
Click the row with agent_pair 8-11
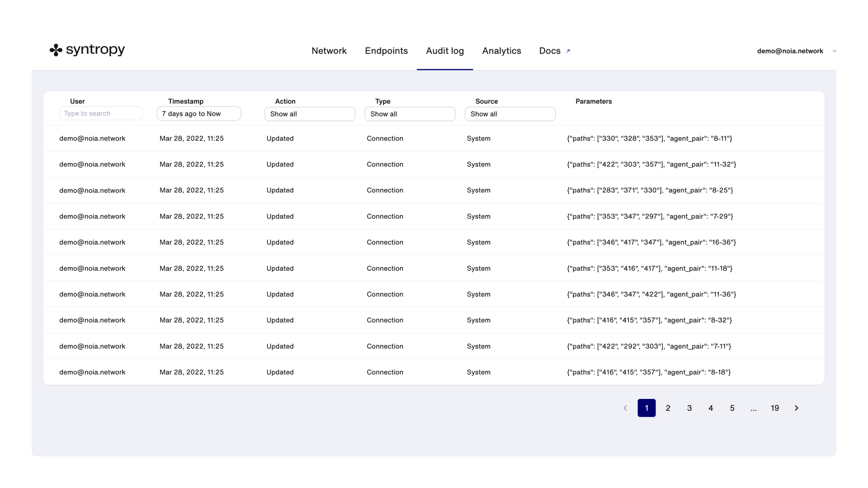[x=433, y=139]
